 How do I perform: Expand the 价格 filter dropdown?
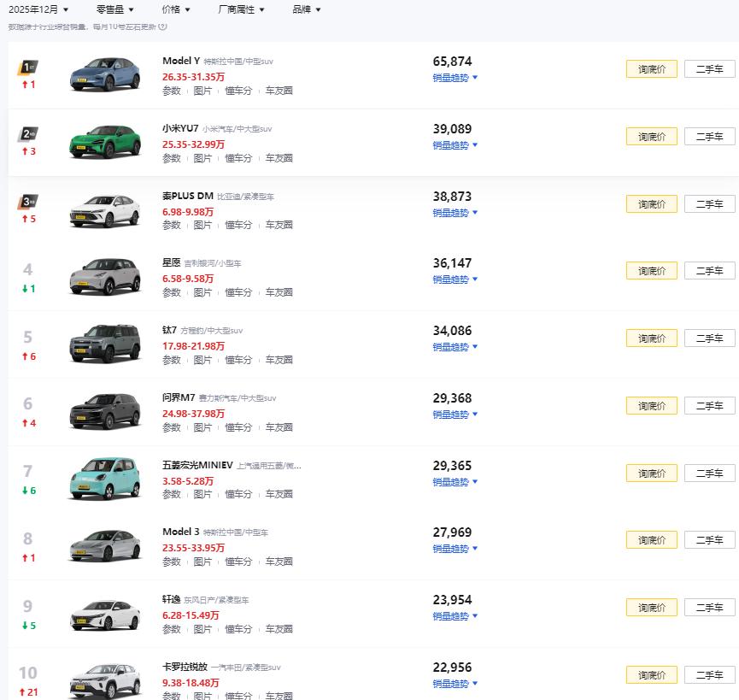coord(176,9)
